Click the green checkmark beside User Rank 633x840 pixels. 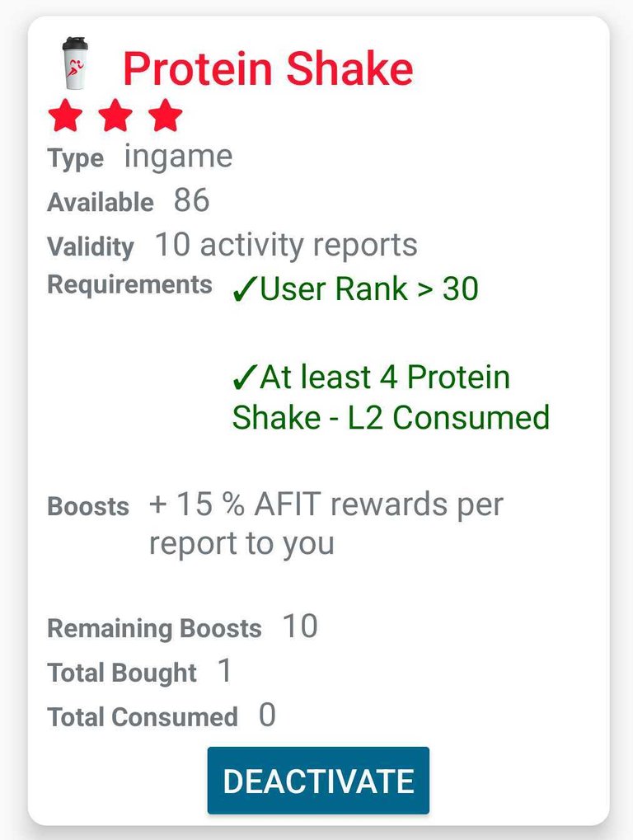tap(245, 289)
